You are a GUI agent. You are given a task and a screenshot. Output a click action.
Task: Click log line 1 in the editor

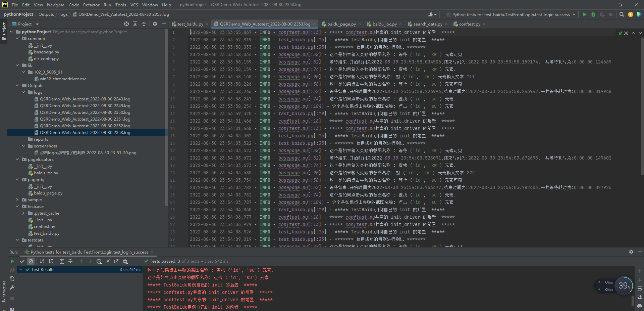tap(322, 33)
